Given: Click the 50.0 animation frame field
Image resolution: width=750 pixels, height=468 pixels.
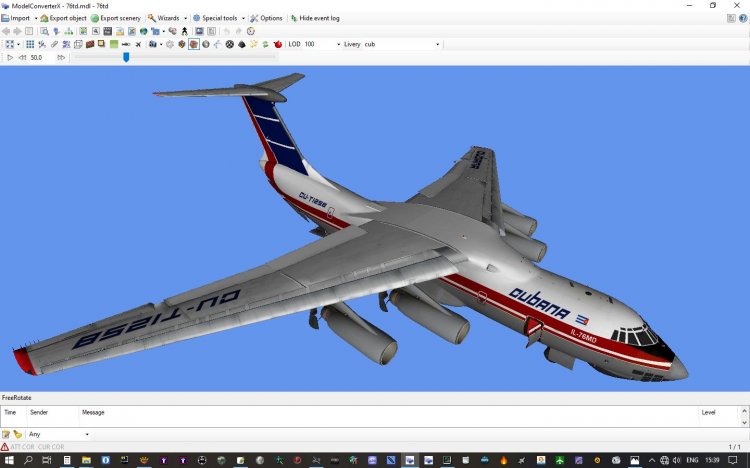Looking at the screenshot, I should 42,57.
